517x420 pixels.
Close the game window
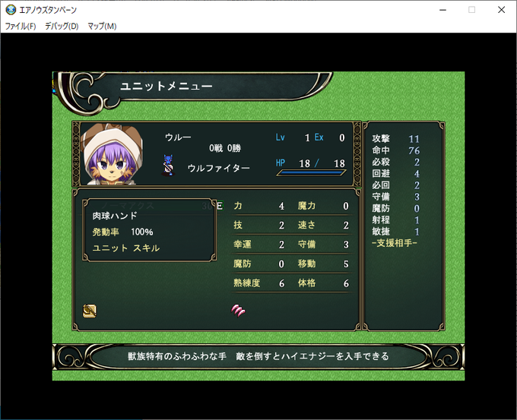click(501, 10)
